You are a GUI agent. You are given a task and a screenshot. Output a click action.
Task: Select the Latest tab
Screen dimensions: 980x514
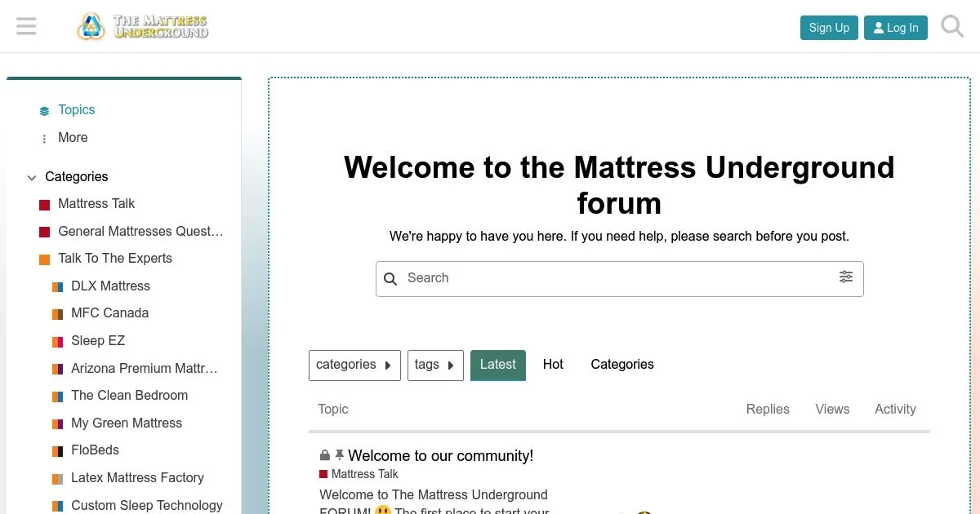click(x=498, y=365)
